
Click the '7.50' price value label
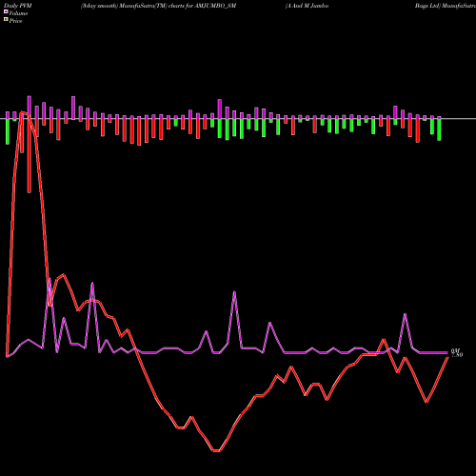(457, 355)
